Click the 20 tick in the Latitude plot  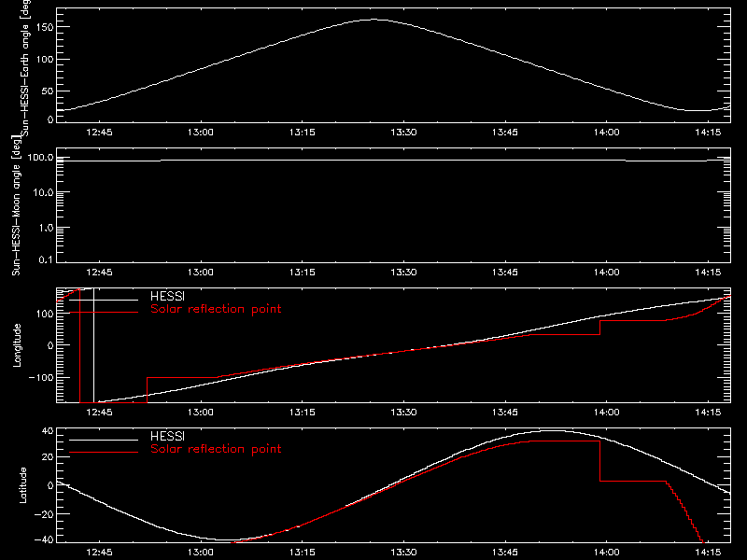[x=48, y=457]
